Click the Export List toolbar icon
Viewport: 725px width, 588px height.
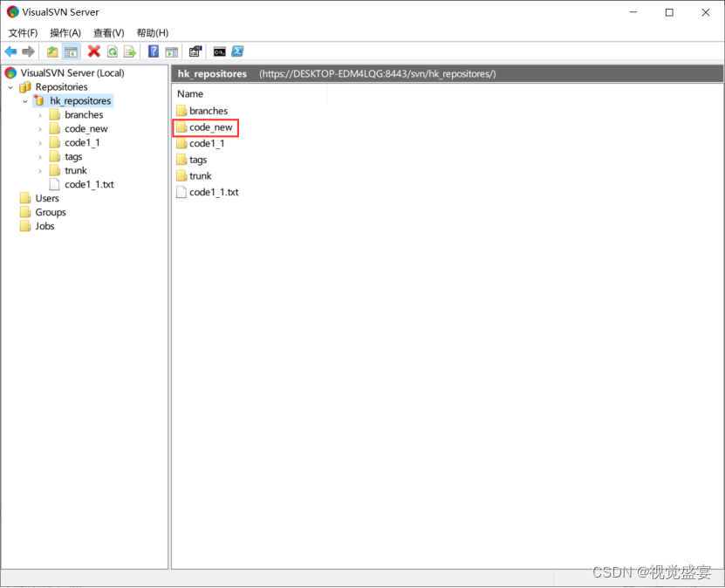(x=130, y=51)
